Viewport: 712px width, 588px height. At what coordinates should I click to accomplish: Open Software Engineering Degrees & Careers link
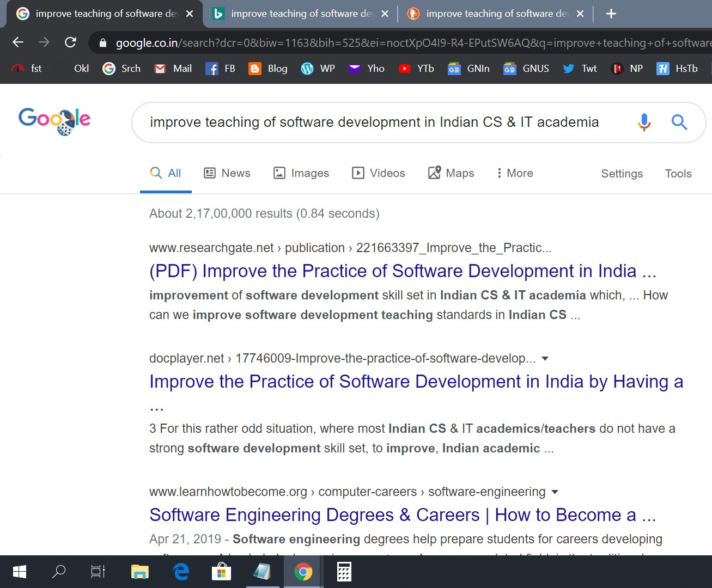(403, 515)
